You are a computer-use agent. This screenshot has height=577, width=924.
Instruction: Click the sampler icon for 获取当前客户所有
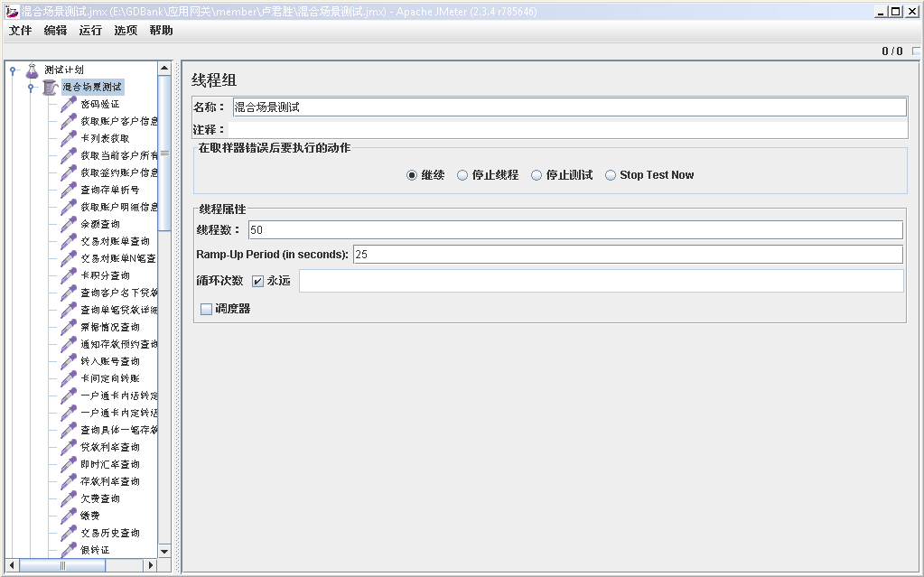(x=69, y=155)
